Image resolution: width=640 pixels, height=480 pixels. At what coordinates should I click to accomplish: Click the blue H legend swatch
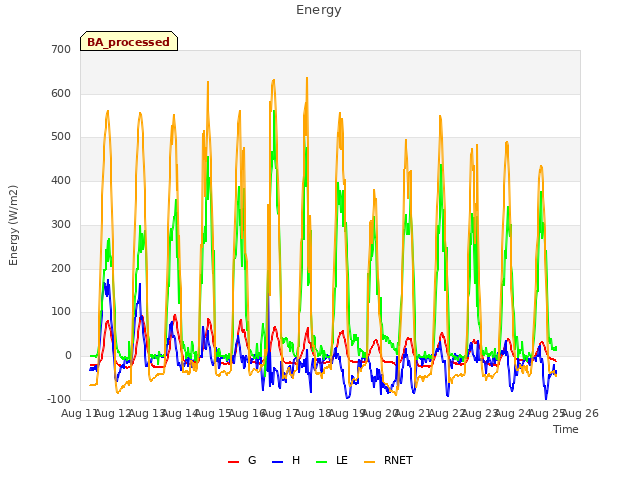pyautogui.click(x=278, y=462)
